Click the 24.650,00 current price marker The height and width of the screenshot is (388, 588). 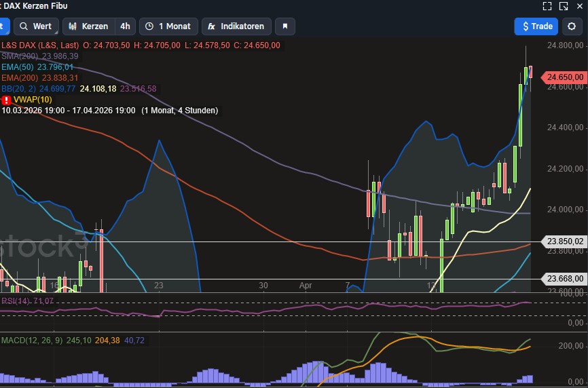[x=566, y=77]
